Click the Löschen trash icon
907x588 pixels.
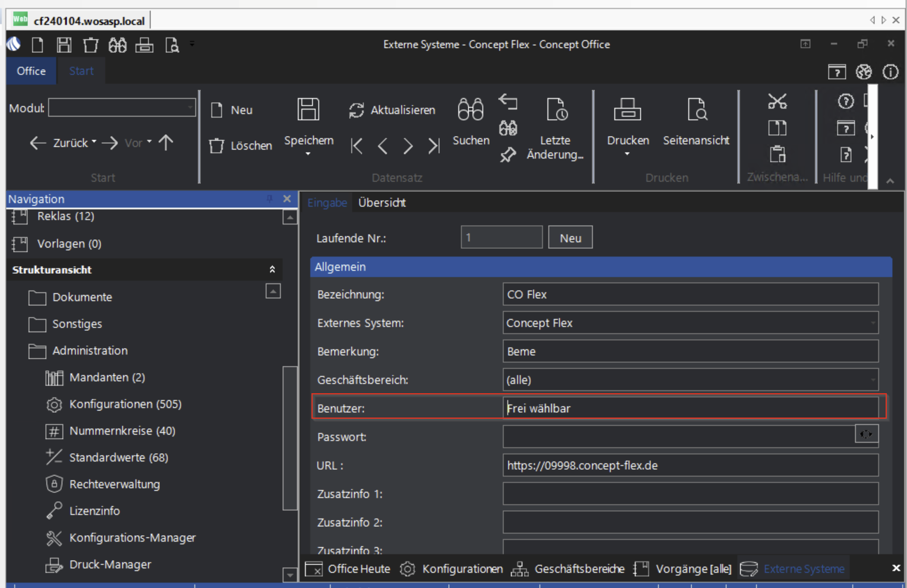(x=217, y=146)
